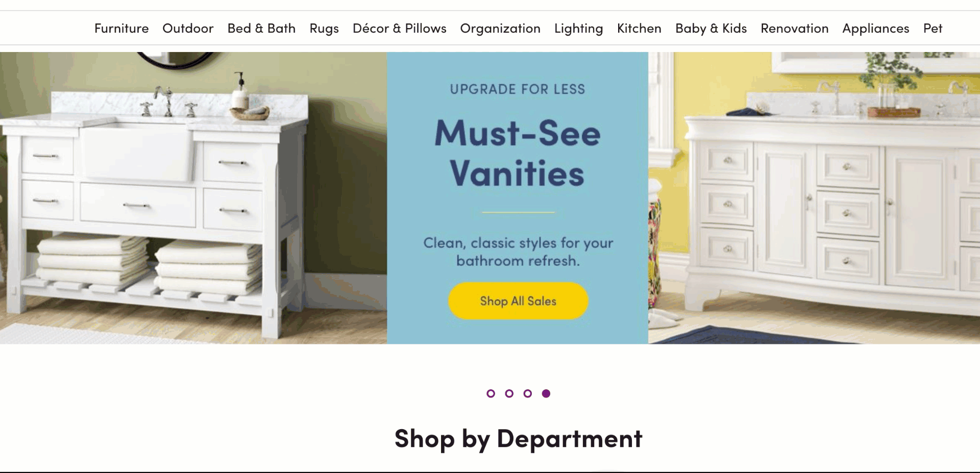980x473 pixels.
Task: Select the third carousel slide dot
Action: (527, 393)
